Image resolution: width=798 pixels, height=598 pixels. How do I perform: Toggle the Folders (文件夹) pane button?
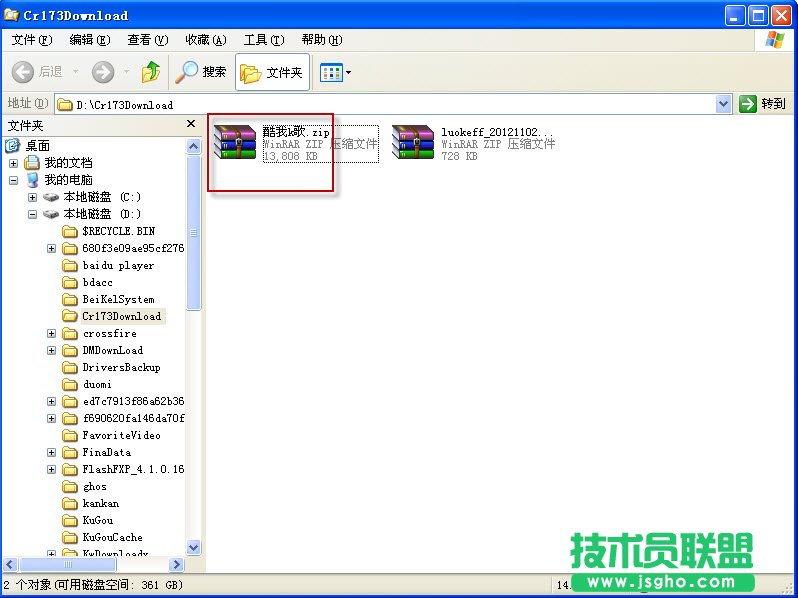click(x=272, y=72)
